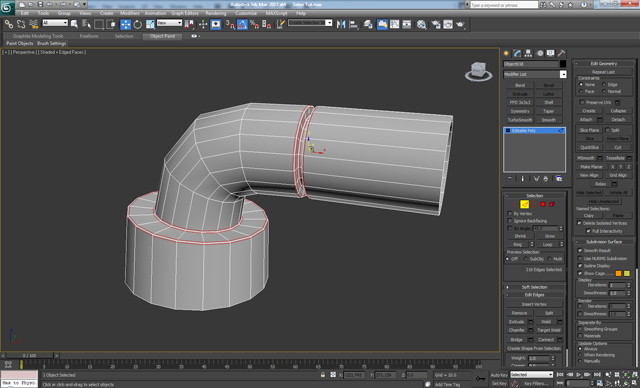Select the Edge constraint radio button
This screenshot has height=388, width=640.
coord(604,84)
